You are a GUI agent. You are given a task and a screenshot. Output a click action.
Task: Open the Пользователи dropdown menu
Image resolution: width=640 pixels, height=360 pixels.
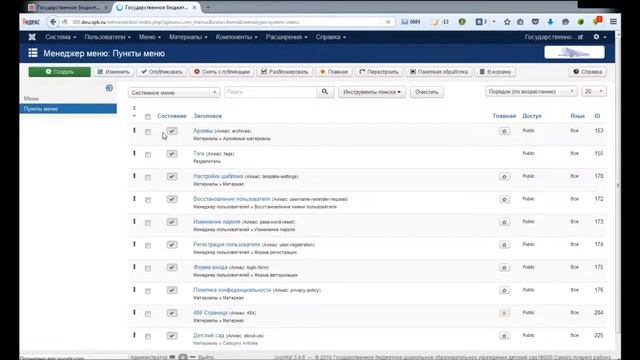(107, 37)
